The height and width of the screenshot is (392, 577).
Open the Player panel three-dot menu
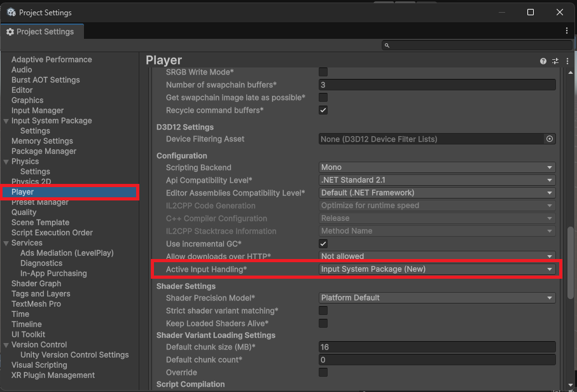tap(567, 61)
